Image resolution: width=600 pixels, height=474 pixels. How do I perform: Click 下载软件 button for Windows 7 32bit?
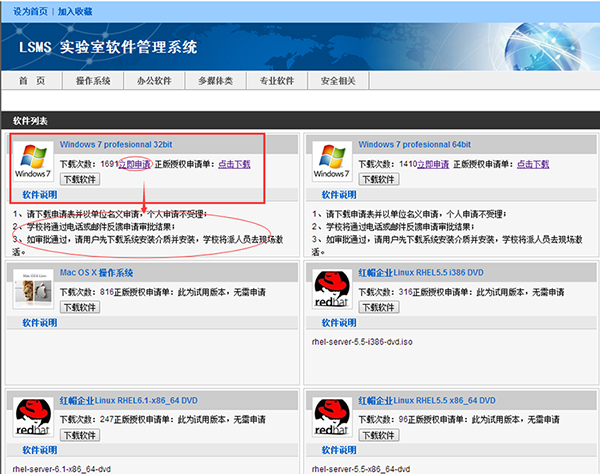coord(80,179)
